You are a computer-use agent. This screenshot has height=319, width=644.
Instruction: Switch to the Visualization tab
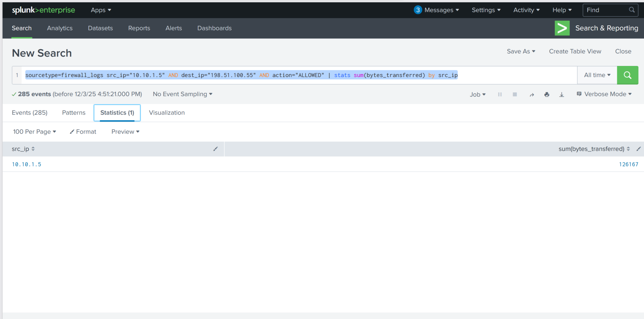pos(167,113)
